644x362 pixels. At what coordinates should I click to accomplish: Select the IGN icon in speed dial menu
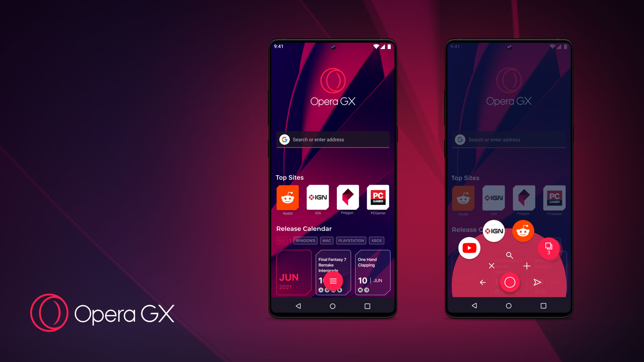tap(493, 230)
